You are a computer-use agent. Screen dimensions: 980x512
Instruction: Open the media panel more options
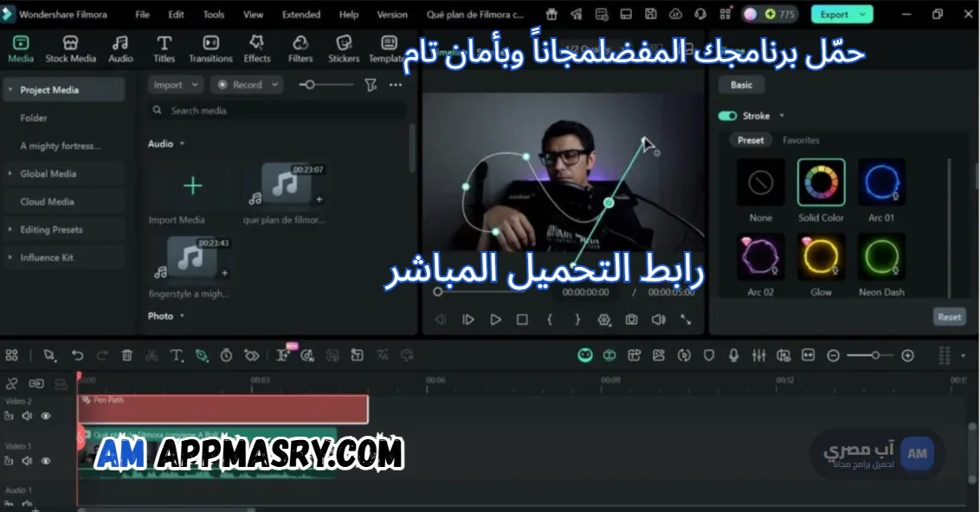coord(396,84)
